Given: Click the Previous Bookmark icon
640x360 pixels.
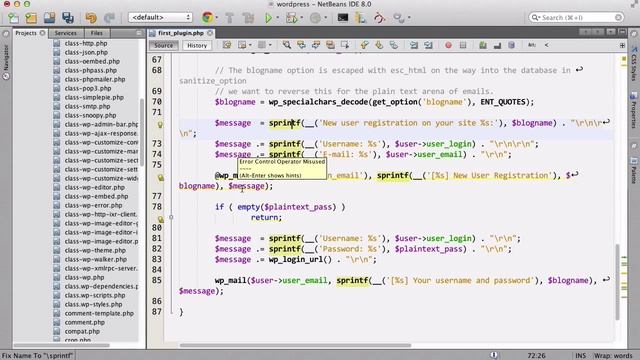Looking at the screenshot, I should (x=364, y=45).
